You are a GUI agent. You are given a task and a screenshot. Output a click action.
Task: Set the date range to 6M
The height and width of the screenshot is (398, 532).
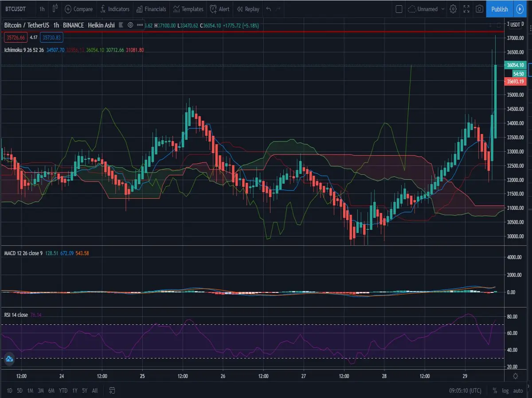point(51,390)
